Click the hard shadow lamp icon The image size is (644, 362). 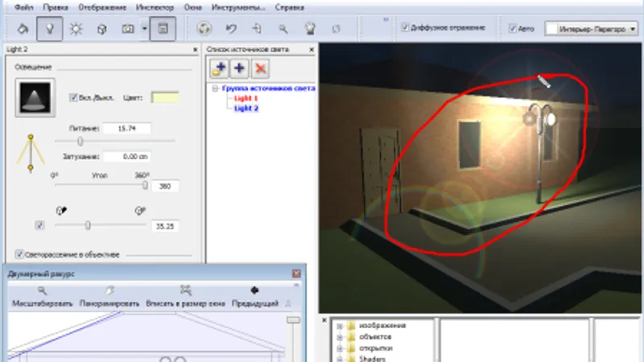tap(61, 211)
